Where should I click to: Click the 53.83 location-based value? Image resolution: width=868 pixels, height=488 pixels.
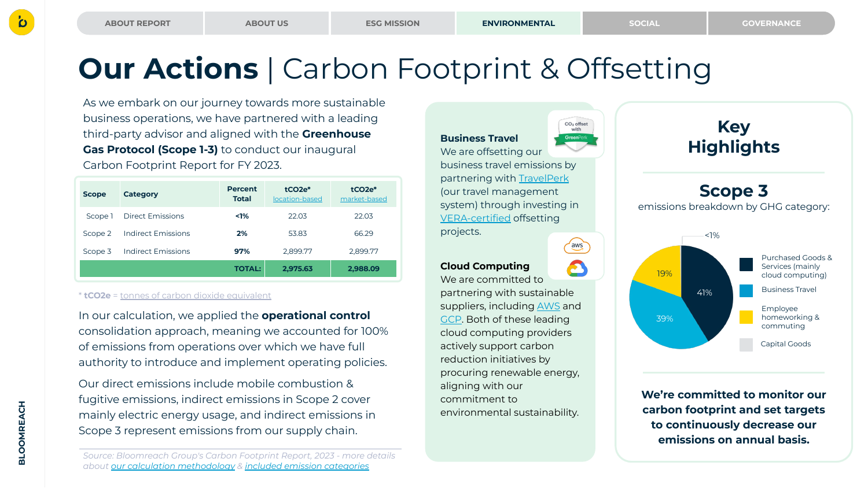pyautogui.click(x=297, y=234)
